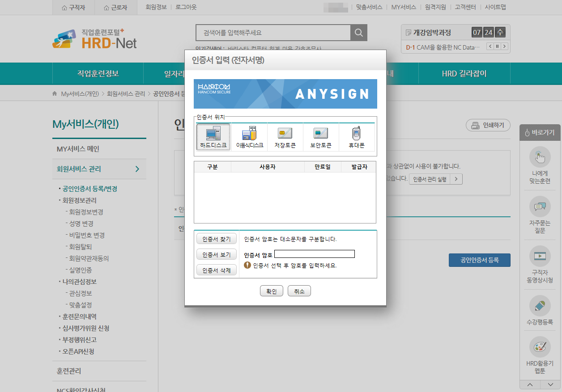
Task: Click the 로그아웃 link
Action: 186,7
